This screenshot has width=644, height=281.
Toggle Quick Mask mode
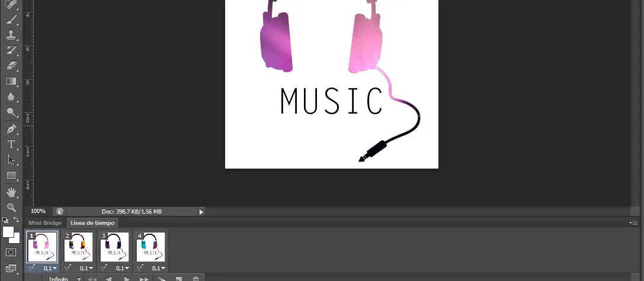[x=11, y=253]
